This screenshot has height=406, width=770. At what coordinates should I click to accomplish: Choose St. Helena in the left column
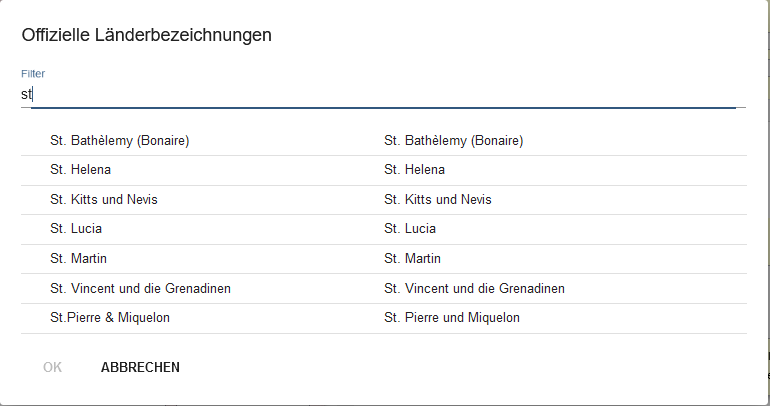point(81,170)
